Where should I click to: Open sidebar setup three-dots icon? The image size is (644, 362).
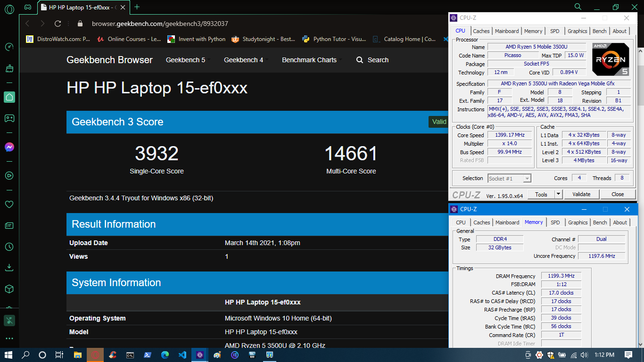pyautogui.click(x=9, y=338)
